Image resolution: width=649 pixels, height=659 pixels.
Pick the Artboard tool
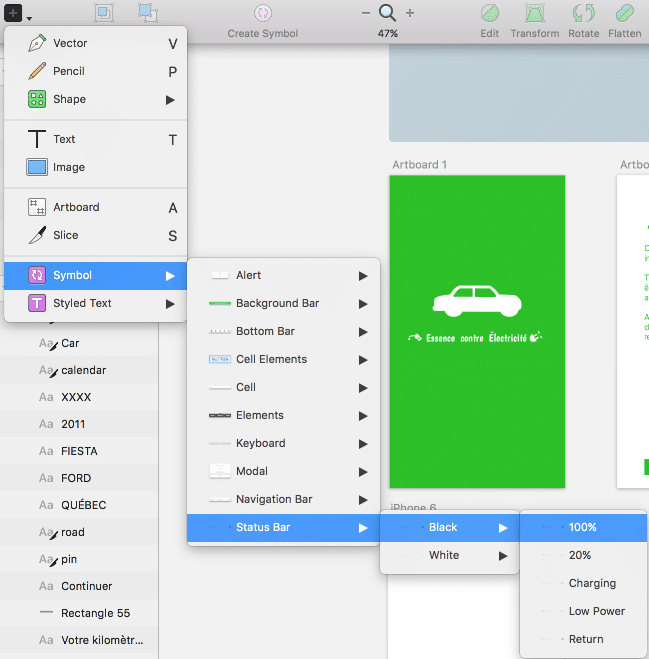pos(76,208)
